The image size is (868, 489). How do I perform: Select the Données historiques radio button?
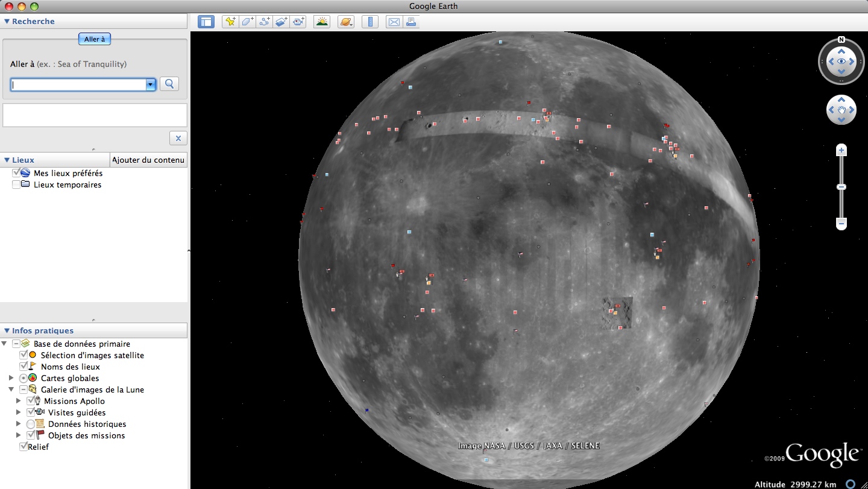(x=31, y=424)
